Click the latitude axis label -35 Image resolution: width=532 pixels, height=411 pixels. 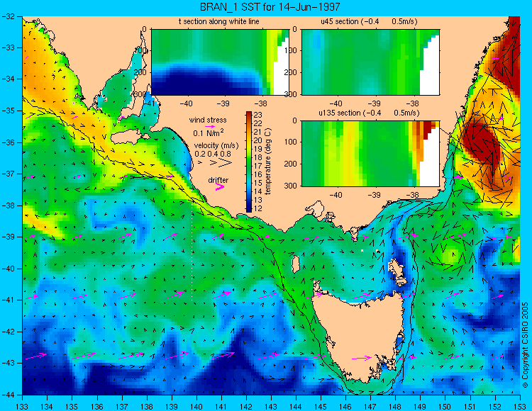(x=9, y=111)
